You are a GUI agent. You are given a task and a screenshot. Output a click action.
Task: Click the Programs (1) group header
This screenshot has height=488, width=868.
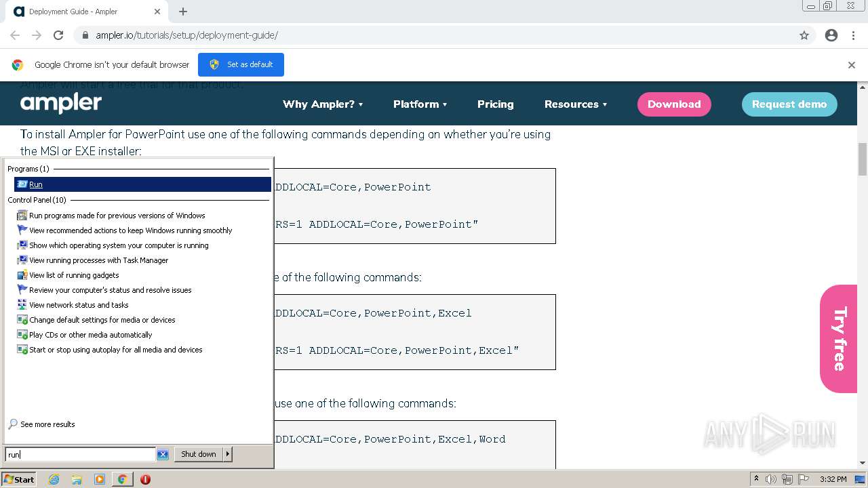pos(28,169)
